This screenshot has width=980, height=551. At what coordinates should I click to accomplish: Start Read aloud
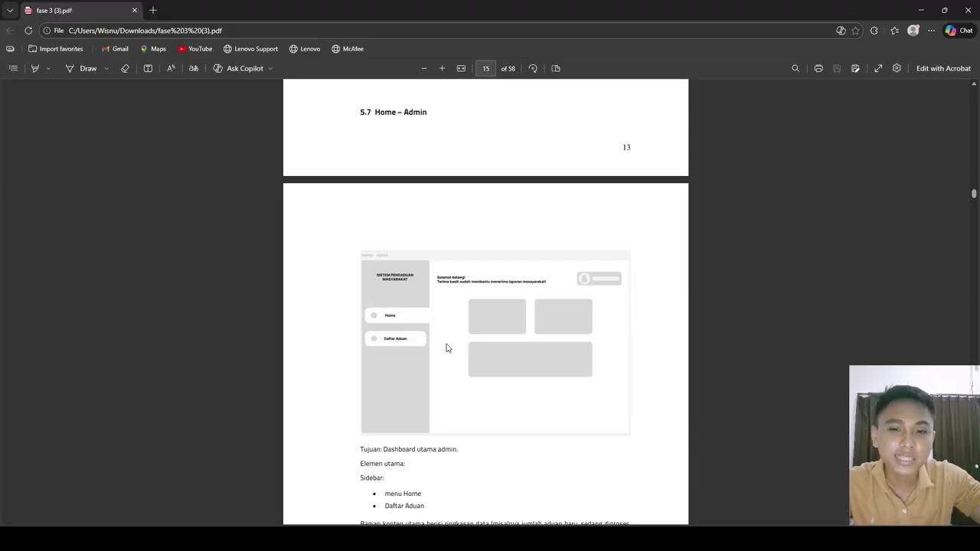pyautogui.click(x=171, y=68)
